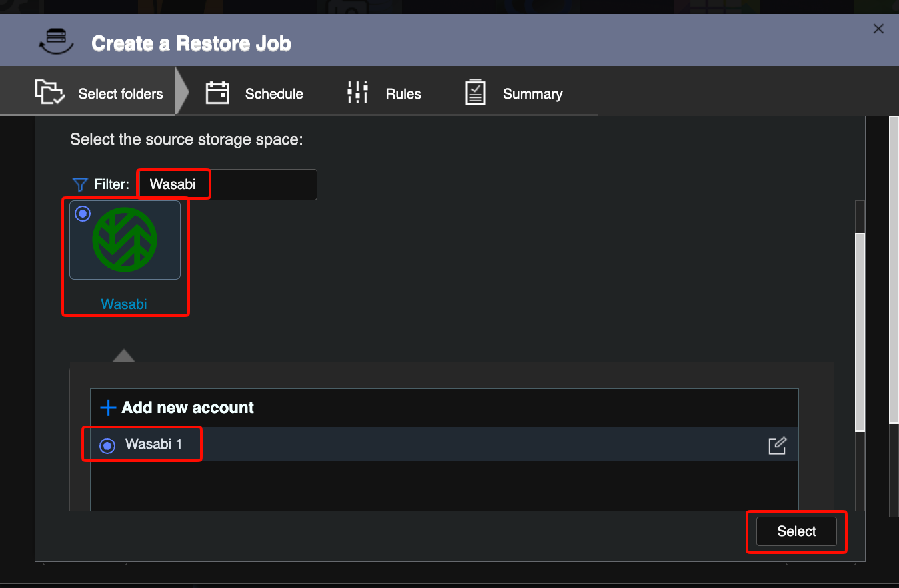This screenshot has height=588, width=899.
Task: Click the restore job app icon in header
Action: [56, 41]
